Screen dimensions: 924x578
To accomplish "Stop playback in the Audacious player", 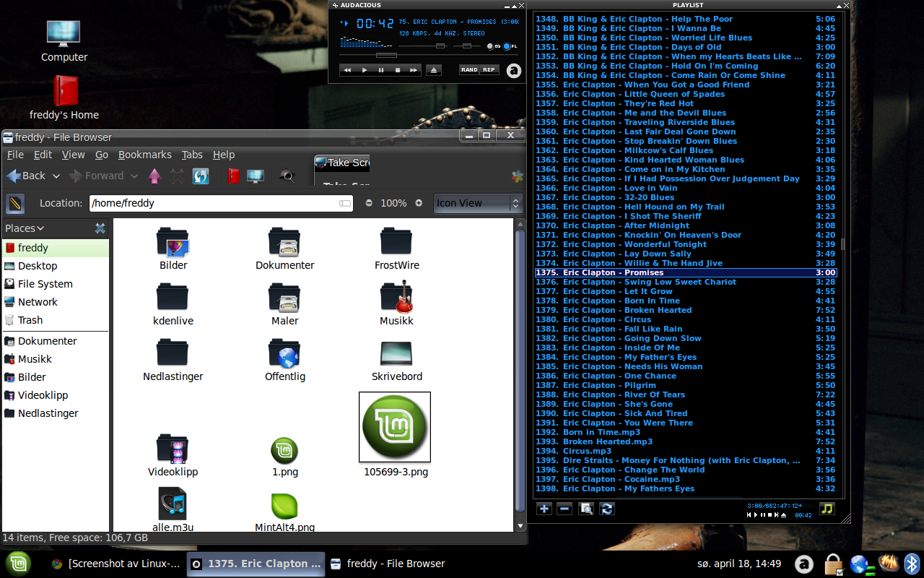I will pyautogui.click(x=397, y=70).
